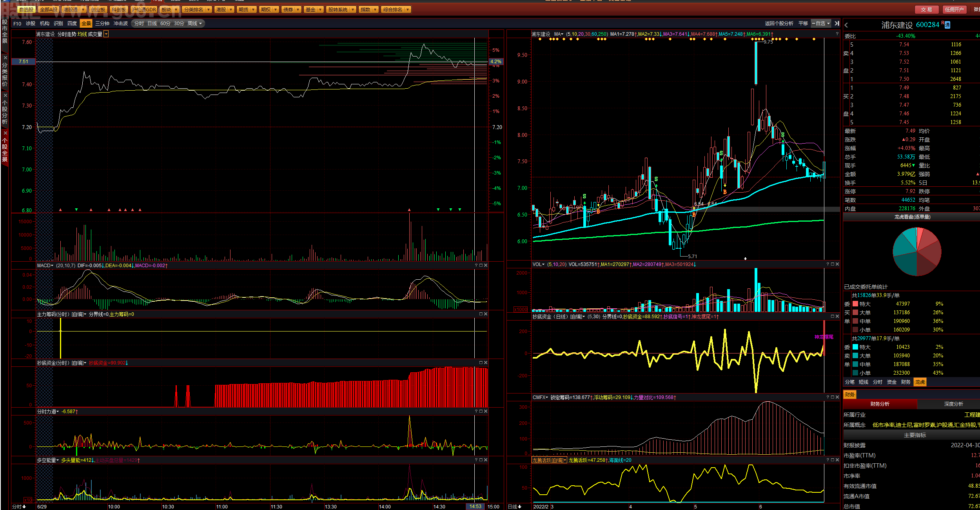980x510 pixels.
Task: Click the 通 badge next to stock code 600284
Action: (x=947, y=25)
